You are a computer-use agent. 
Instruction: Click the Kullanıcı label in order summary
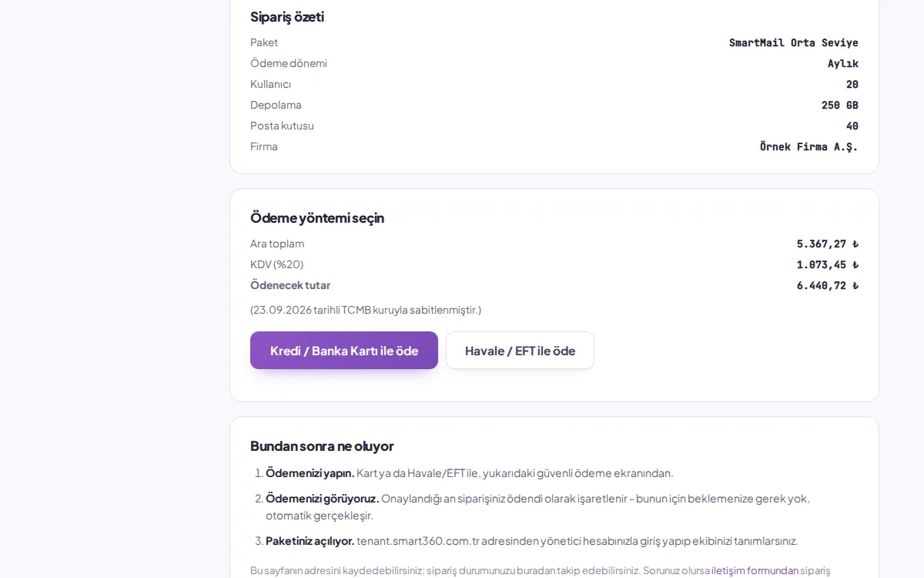click(x=270, y=84)
